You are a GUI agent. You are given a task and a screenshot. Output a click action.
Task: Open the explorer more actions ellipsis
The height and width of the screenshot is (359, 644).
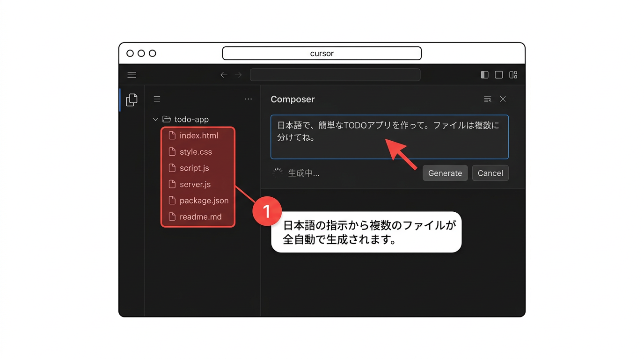[248, 99]
